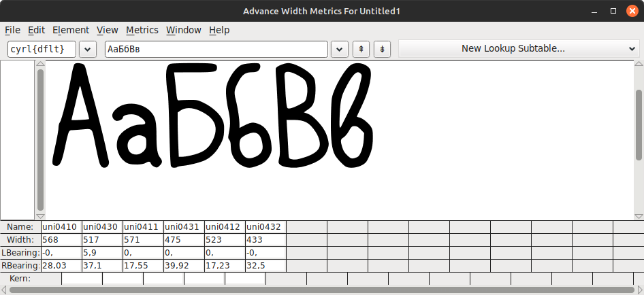Click the move line up arrow icon
The width and height of the screenshot is (644, 295).
click(361, 49)
